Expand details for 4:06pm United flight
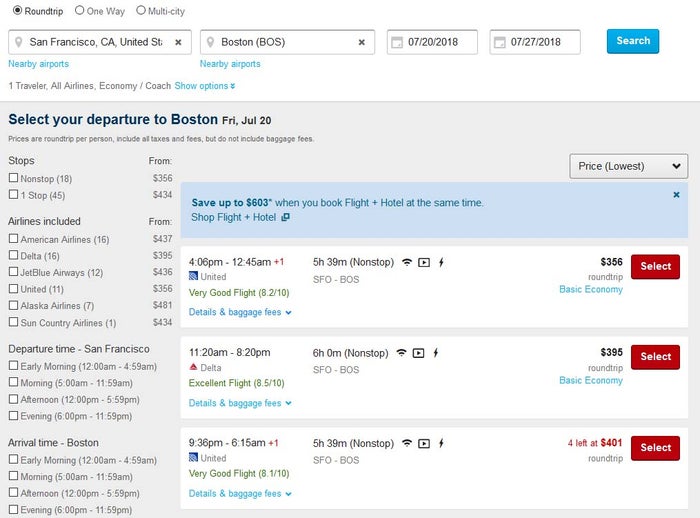 [x=240, y=312]
